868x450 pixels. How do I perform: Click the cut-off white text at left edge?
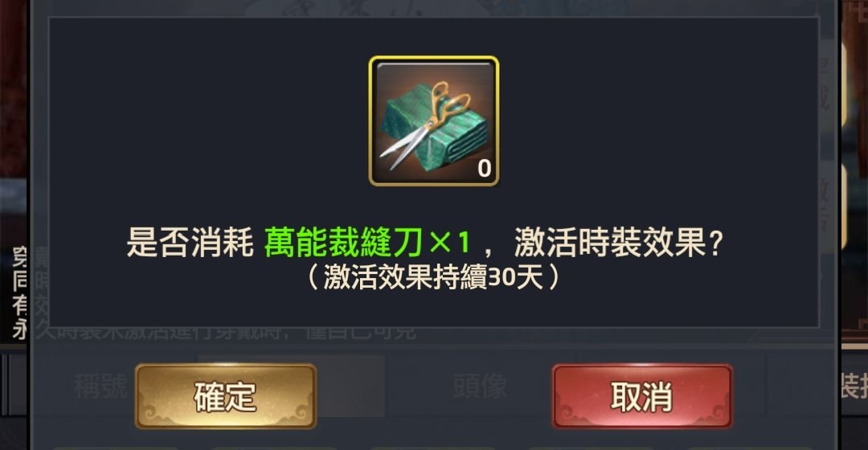point(19,293)
